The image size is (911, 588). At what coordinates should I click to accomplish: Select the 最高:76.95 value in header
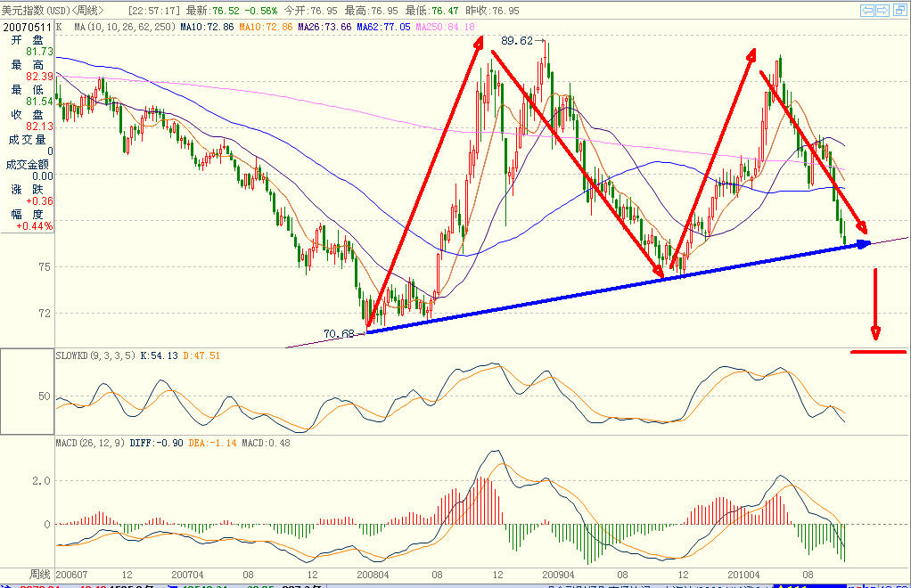(x=371, y=11)
